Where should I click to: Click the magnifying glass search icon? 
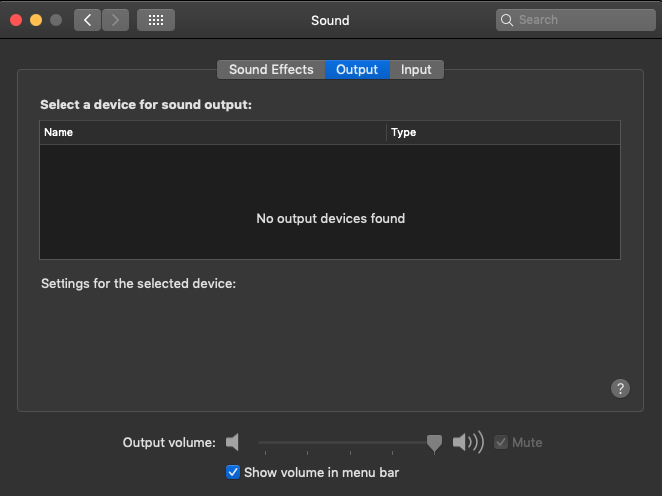509,20
